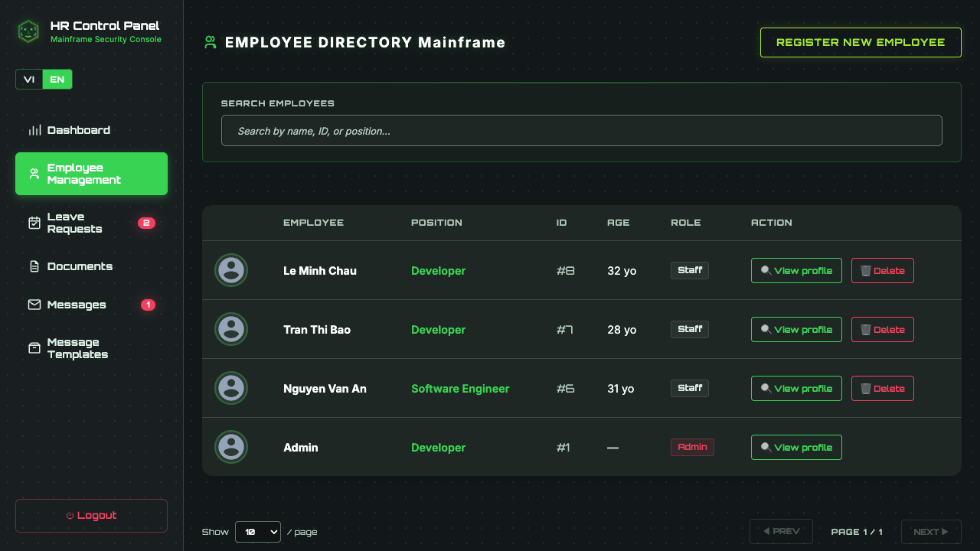Click the ROLE column header
The height and width of the screenshot is (551, 980).
(685, 223)
